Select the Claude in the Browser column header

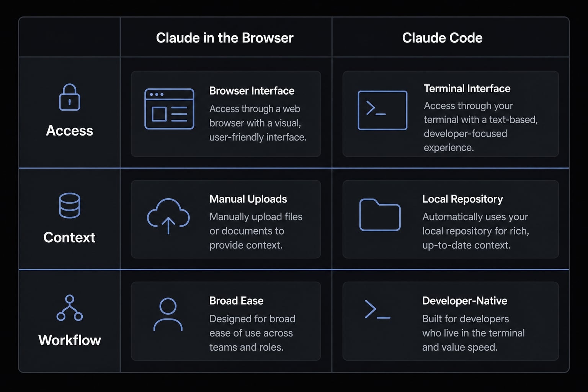point(225,38)
